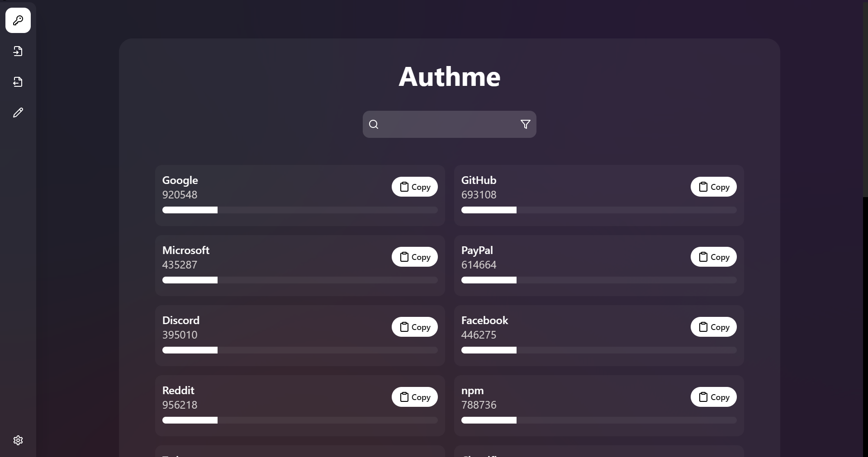Image resolution: width=868 pixels, height=457 pixels.
Task: Copy the Google code
Action: tap(415, 187)
